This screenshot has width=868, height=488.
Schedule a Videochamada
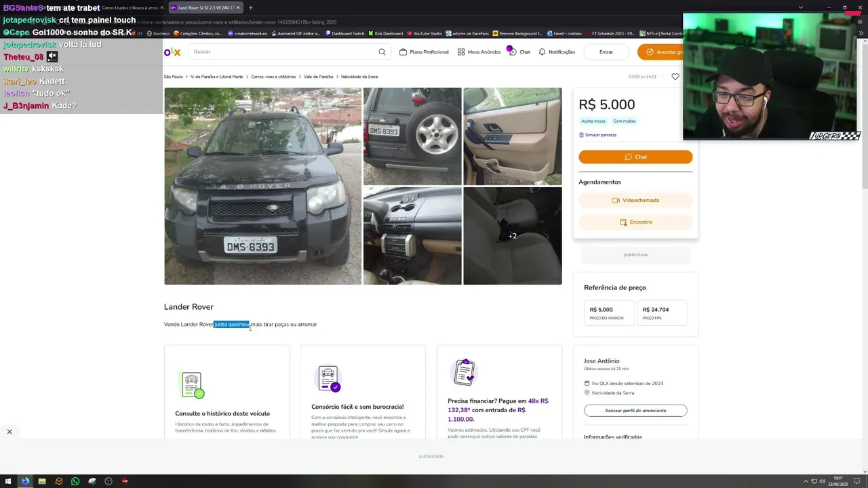(x=635, y=200)
